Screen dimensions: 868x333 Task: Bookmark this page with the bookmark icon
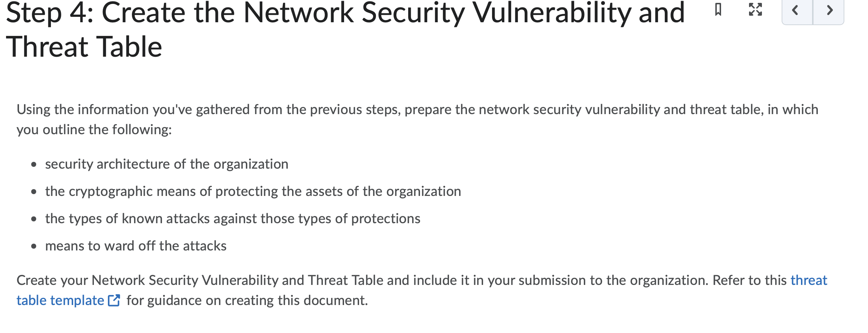tap(718, 10)
